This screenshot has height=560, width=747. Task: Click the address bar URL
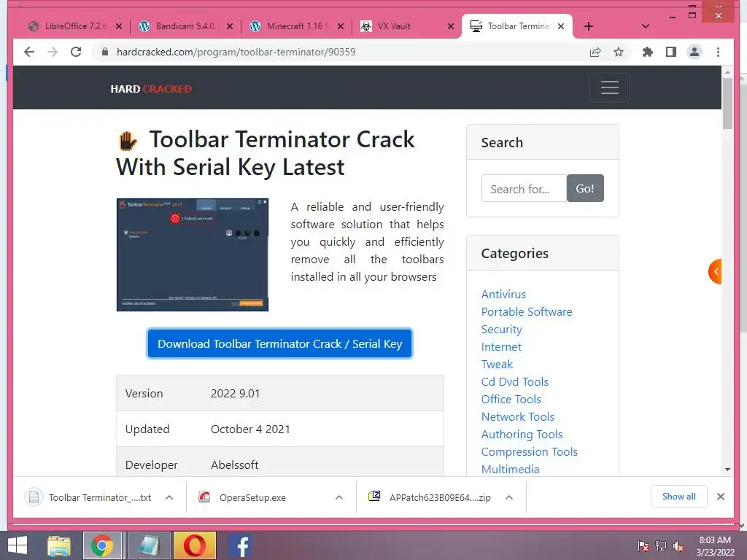(236, 52)
